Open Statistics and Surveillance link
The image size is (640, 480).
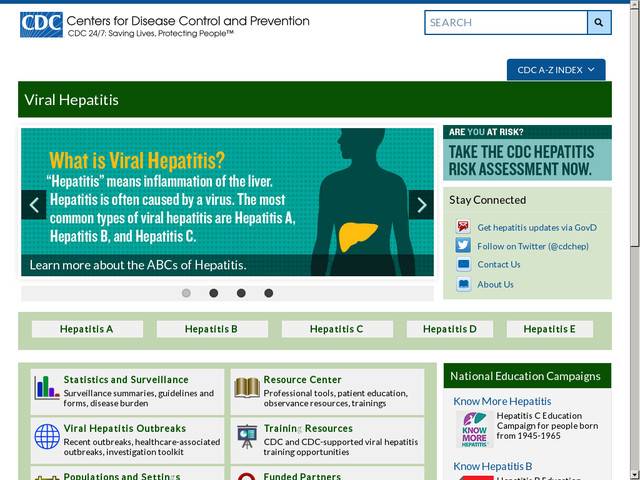point(126,380)
